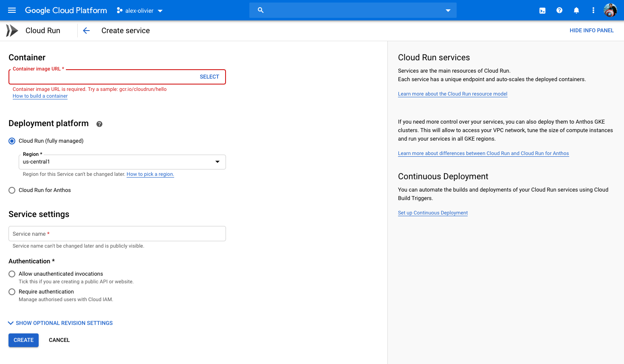Click the Cloud Run services heading
624x364 pixels.
[434, 57]
